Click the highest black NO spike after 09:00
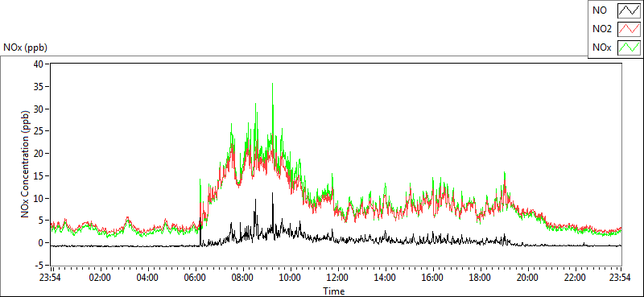Viewport: 644px width, 297px height. pyautogui.click(x=272, y=194)
